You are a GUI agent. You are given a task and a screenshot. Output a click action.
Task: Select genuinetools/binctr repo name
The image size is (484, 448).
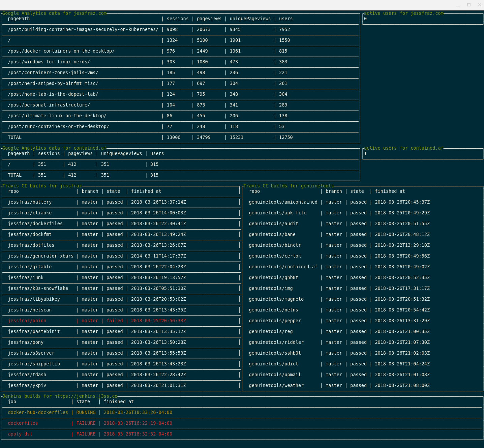coord(275,245)
